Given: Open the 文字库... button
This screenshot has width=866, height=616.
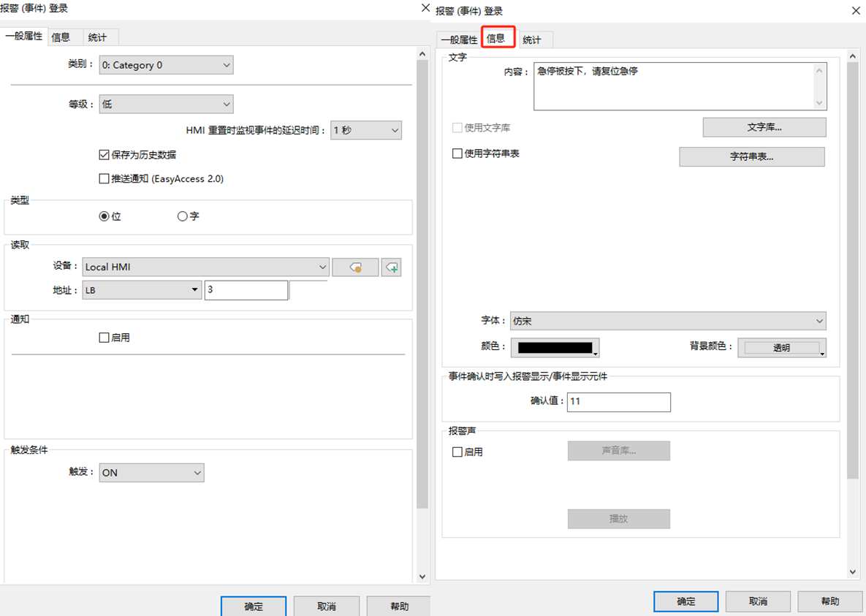Looking at the screenshot, I should point(764,127).
